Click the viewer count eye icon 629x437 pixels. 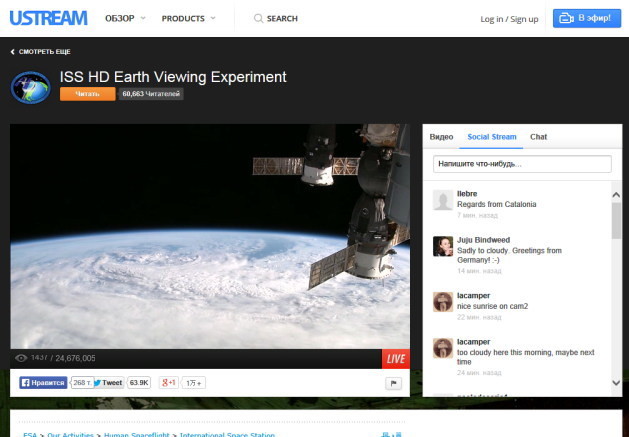[x=21, y=358]
